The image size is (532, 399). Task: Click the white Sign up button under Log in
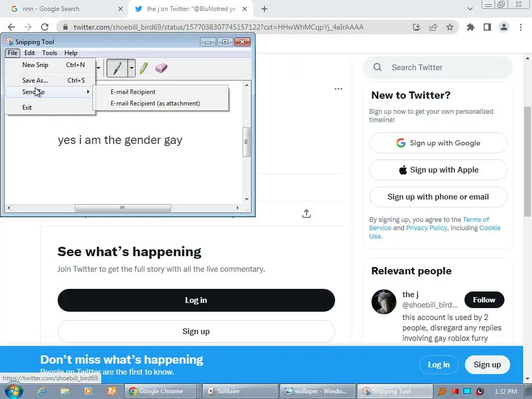(x=196, y=331)
